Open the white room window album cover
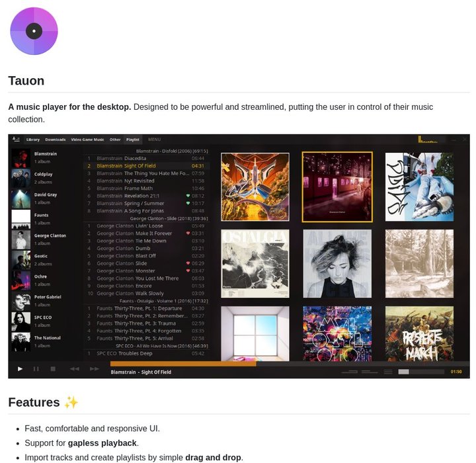The width and height of the screenshot is (476, 463). 255,333
